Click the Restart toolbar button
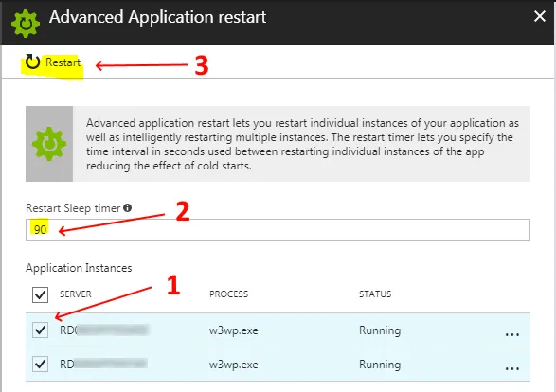This screenshot has height=392, width=556. [x=53, y=62]
